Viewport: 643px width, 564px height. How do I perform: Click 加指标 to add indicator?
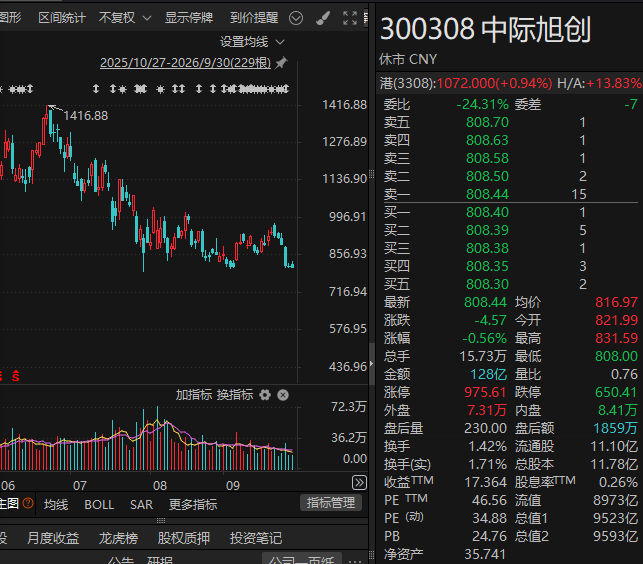[194, 395]
